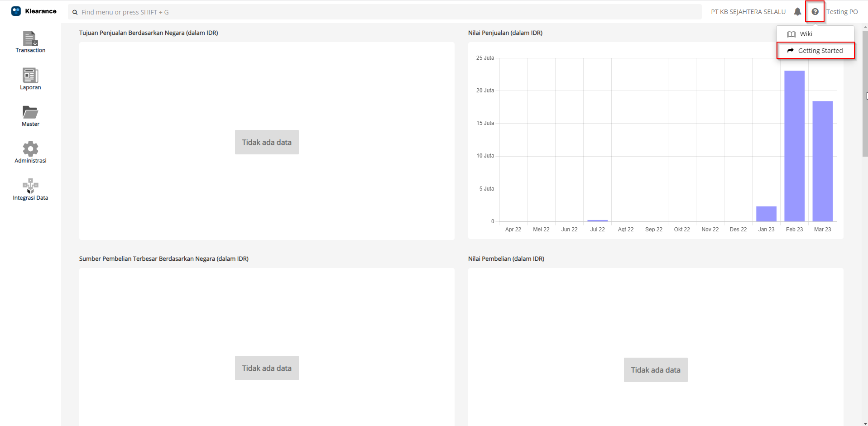Open the Master folder icon
This screenshot has width=868, height=426.
(x=30, y=115)
